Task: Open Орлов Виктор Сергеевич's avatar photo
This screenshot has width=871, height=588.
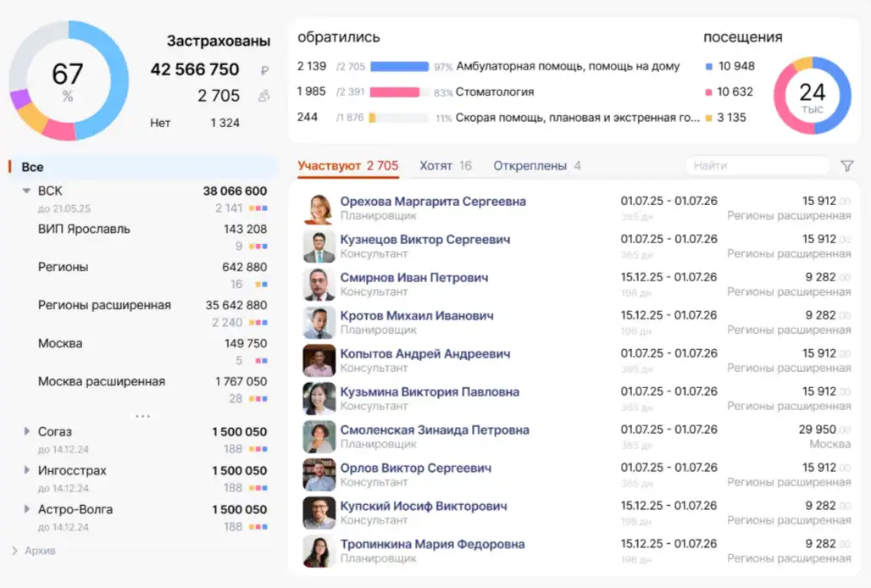Action: tap(319, 474)
